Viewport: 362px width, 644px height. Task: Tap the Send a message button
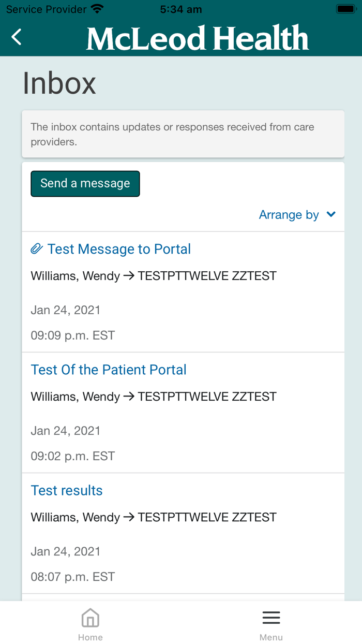[x=85, y=184]
